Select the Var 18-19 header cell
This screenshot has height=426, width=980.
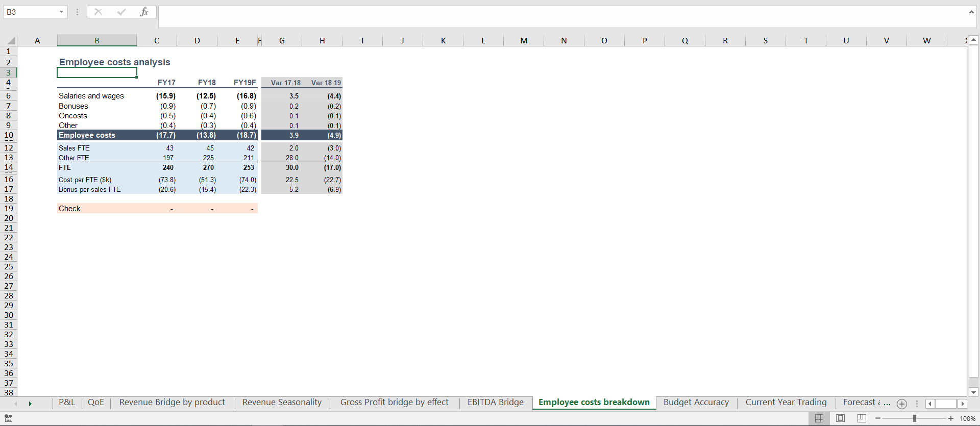tap(326, 83)
